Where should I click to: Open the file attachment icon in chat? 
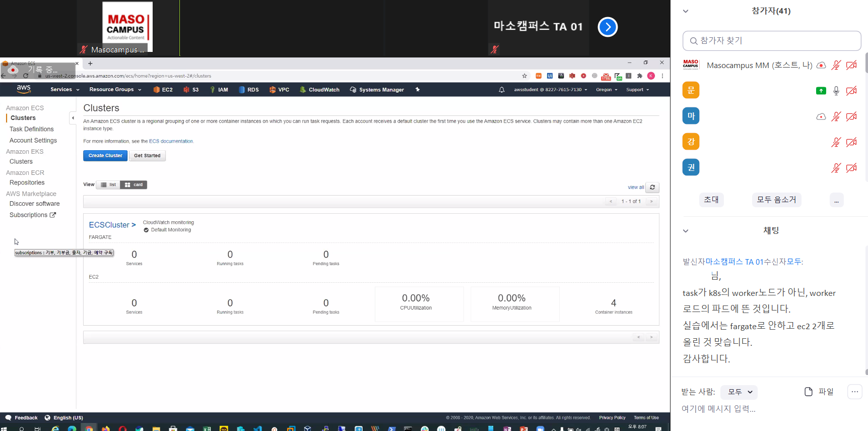pos(809,392)
